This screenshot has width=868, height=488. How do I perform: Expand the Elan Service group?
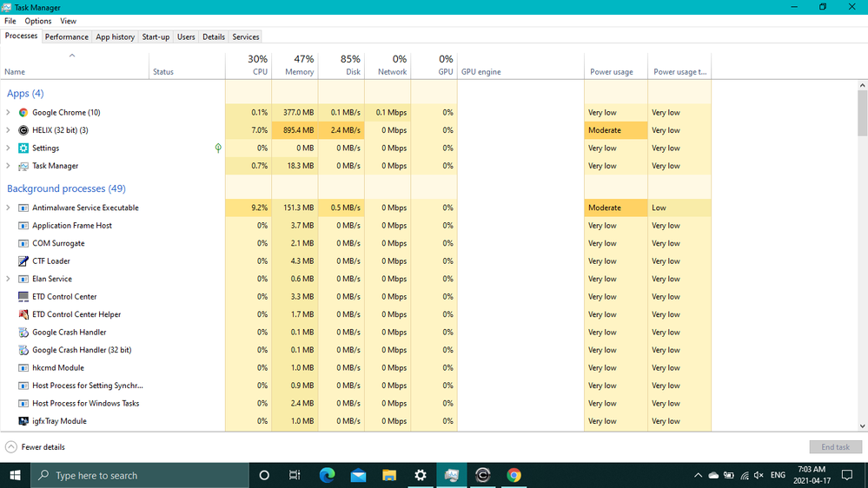click(8, 279)
